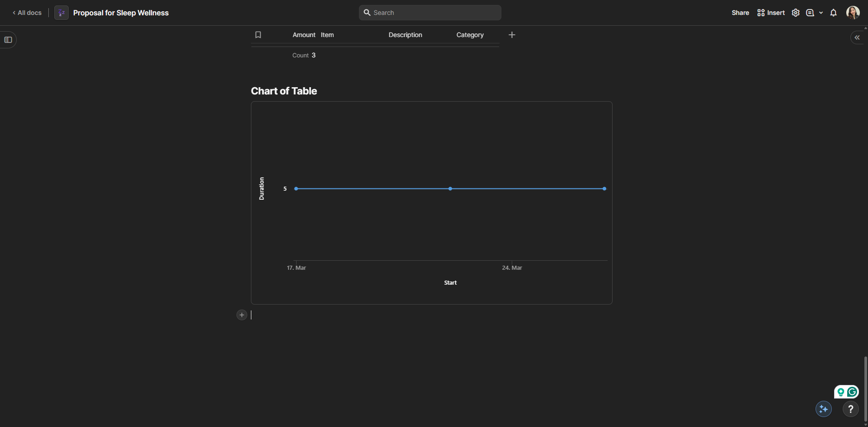Expand the dropdown arrow beside comments

coord(821,13)
